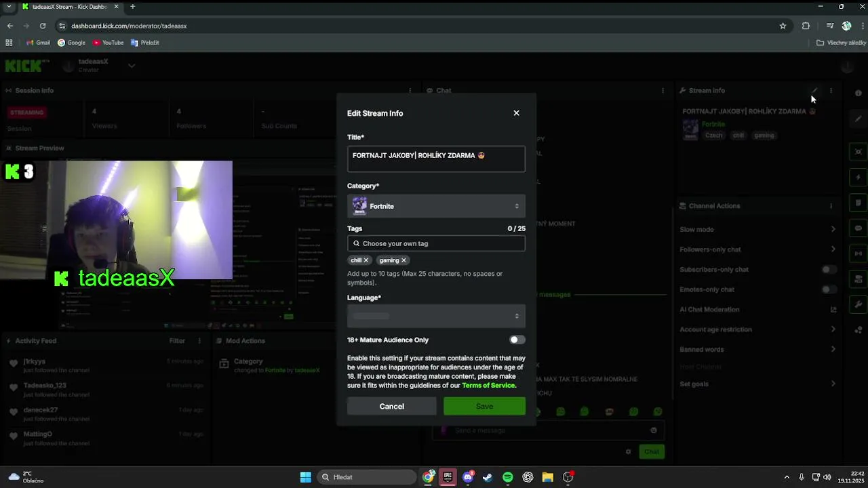Image resolution: width=868 pixels, height=488 pixels.
Task: Open the Přeložit bookmark
Action: 145,43
